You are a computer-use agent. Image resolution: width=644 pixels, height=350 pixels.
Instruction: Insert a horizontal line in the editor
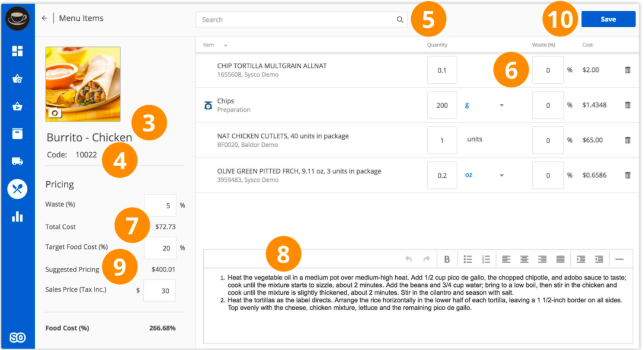coord(619,259)
